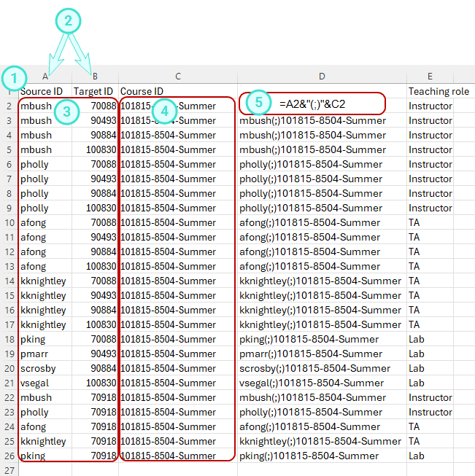Select the row 18 header
Screen dimensions: 475x476
coord(9,339)
